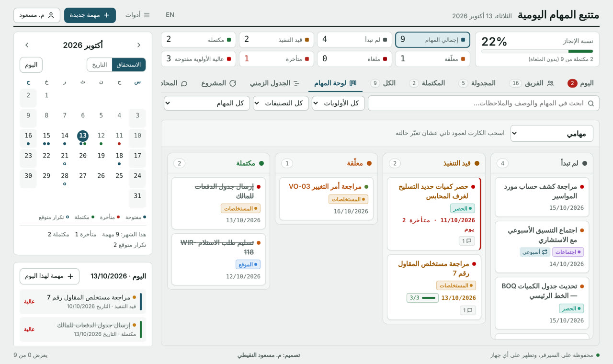The image size is (613, 364).
Task: Toggle the متأخرة stat filter
Action: click(x=276, y=59)
